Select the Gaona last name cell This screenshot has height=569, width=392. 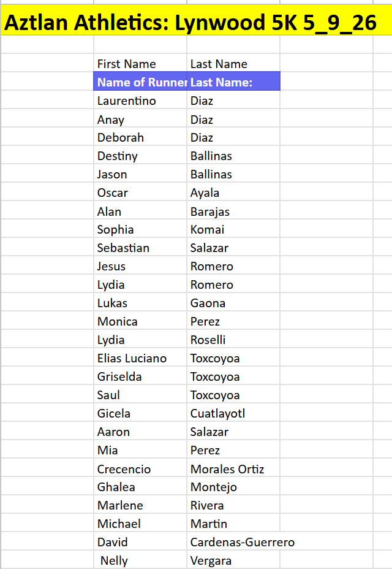click(x=233, y=302)
